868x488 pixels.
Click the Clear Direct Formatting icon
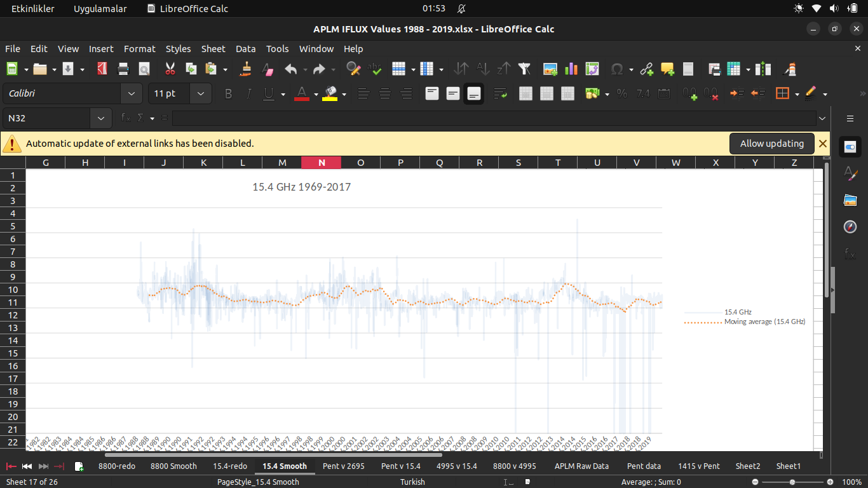268,69
